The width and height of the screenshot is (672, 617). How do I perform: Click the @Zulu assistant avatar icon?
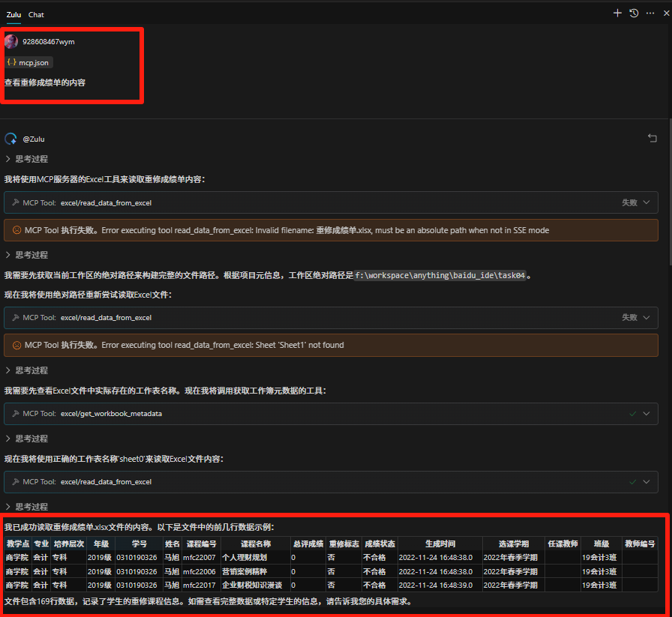[10, 138]
